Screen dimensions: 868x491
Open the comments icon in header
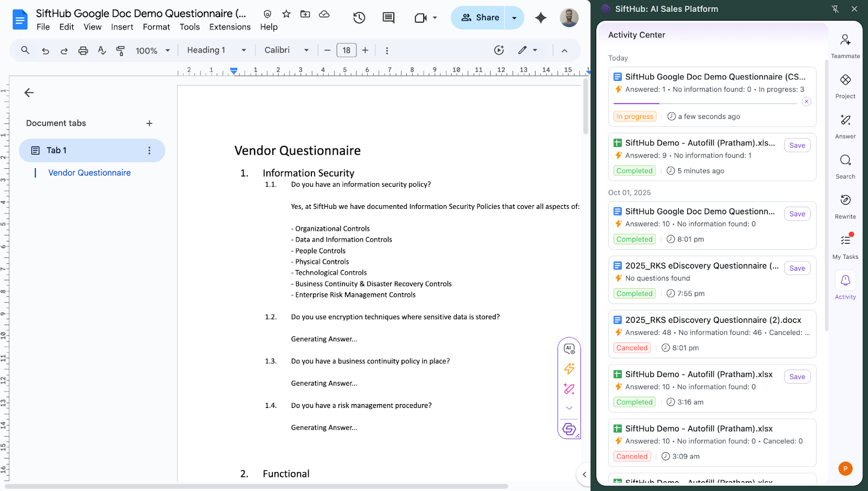(x=388, y=18)
